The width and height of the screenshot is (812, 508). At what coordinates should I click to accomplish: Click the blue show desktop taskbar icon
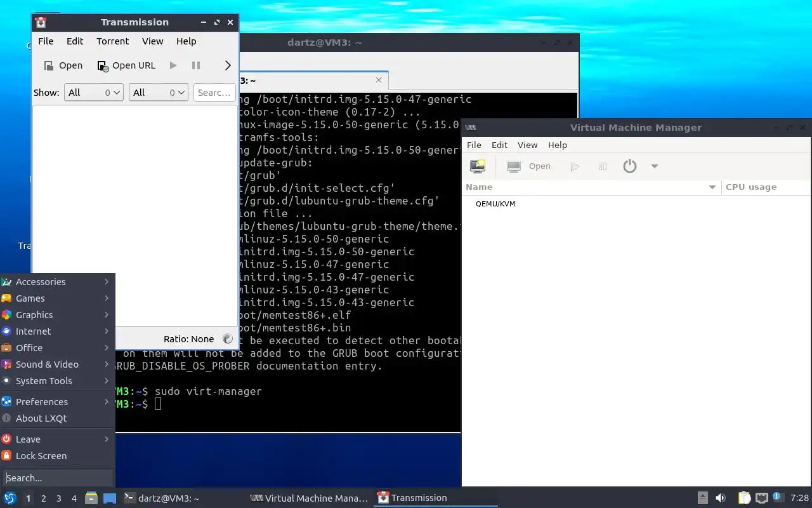coord(109,498)
